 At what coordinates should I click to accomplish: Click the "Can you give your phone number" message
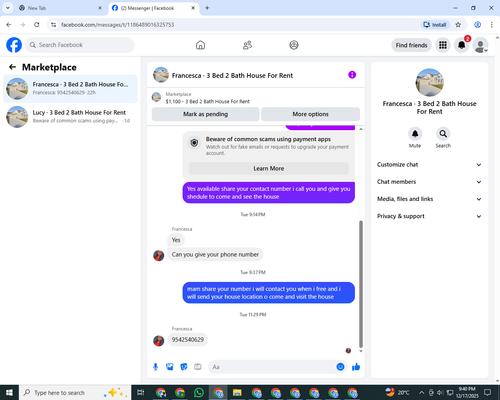coord(215,255)
